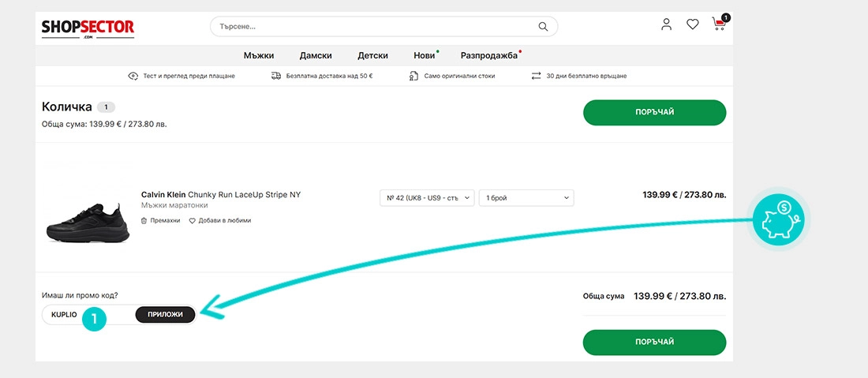Open the Нови menu

coord(425,55)
